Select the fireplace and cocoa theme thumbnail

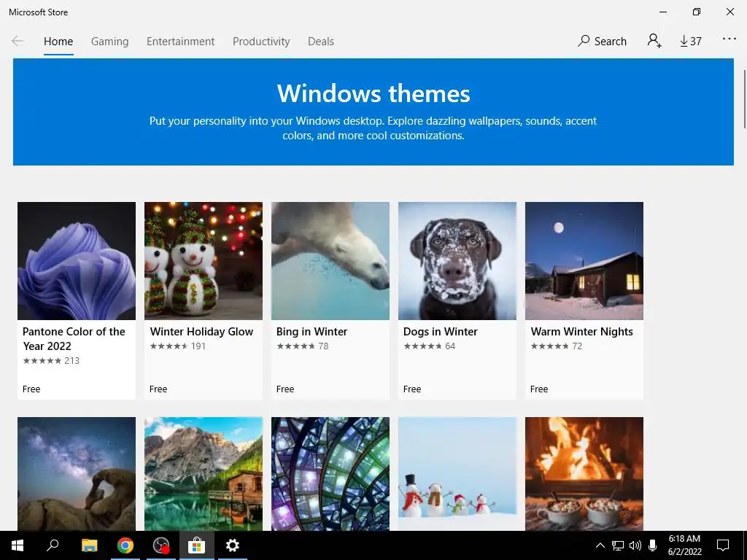tap(584, 474)
